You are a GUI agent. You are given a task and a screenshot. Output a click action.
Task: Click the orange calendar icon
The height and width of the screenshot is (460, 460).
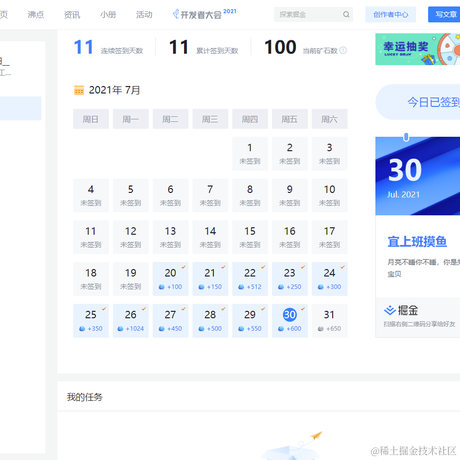(79, 90)
